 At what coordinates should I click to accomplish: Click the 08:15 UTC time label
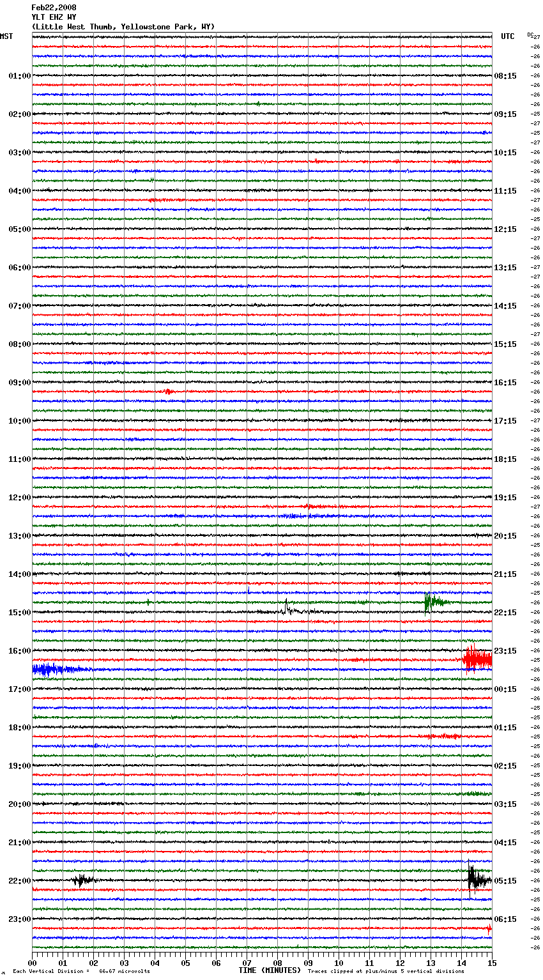coord(505,76)
